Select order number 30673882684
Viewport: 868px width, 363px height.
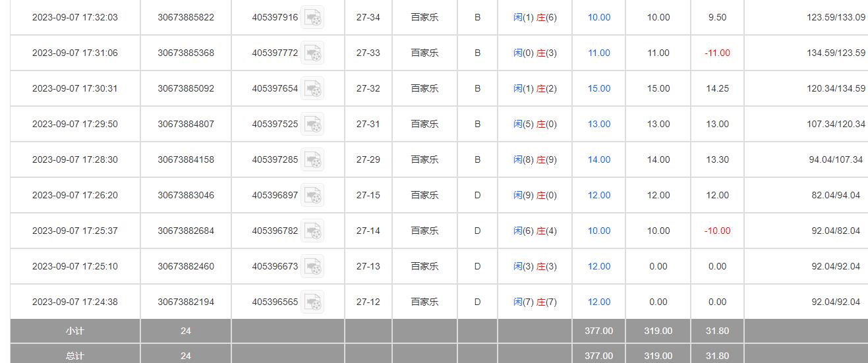click(186, 231)
